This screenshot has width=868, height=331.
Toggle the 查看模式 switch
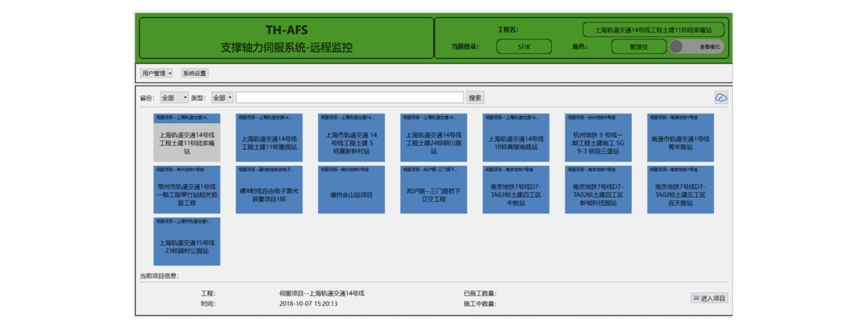point(696,47)
